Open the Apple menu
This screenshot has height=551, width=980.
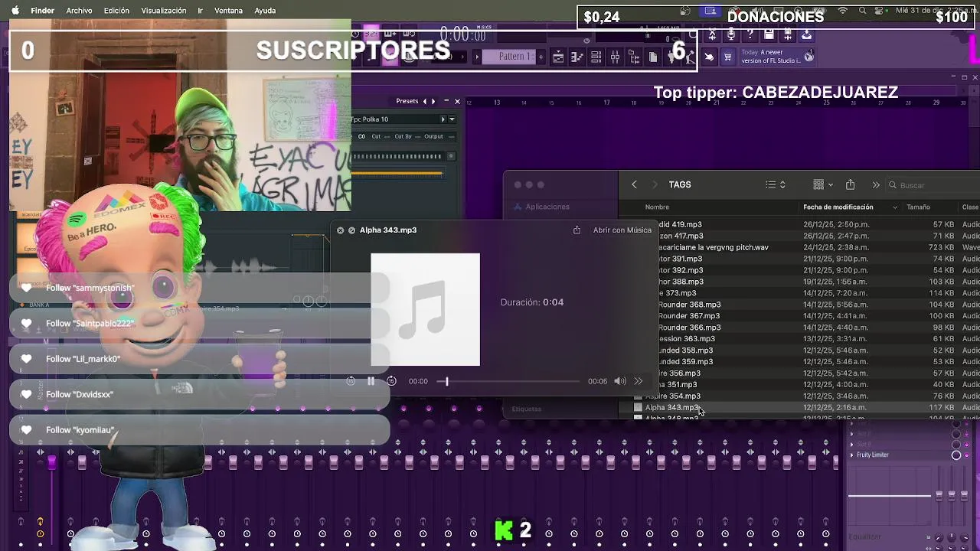(x=15, y=11)
